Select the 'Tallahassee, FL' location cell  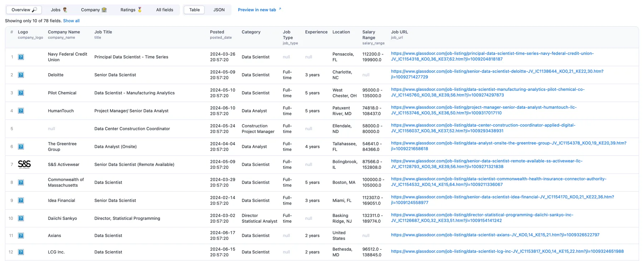click(x=345, y=147)
